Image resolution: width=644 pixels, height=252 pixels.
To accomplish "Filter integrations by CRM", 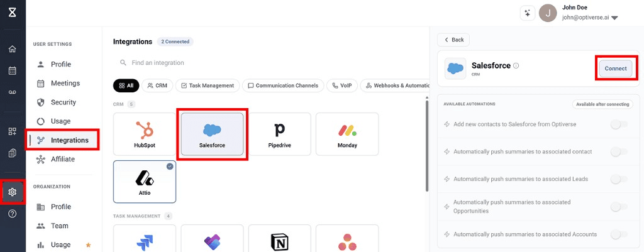I will coord(157,85).
